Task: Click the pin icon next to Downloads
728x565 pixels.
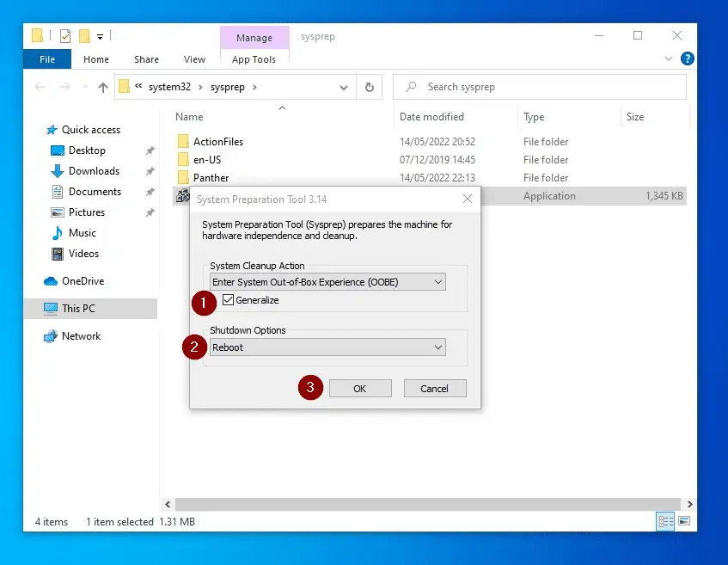Action: [x=150, y=171]
